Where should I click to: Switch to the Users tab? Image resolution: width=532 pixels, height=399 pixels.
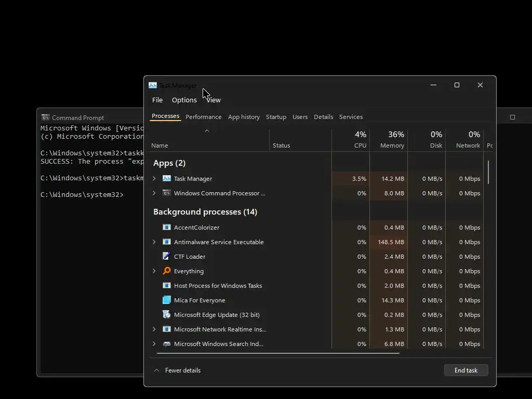300,117
